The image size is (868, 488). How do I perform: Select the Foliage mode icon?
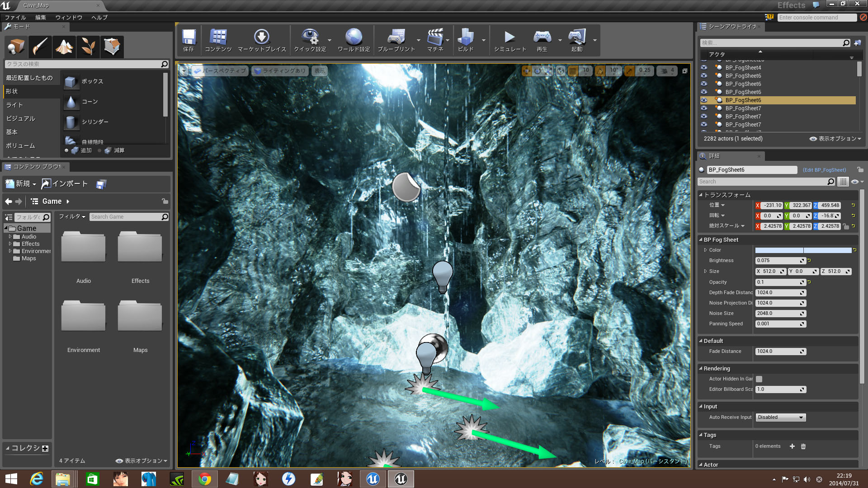coord(88,47)
